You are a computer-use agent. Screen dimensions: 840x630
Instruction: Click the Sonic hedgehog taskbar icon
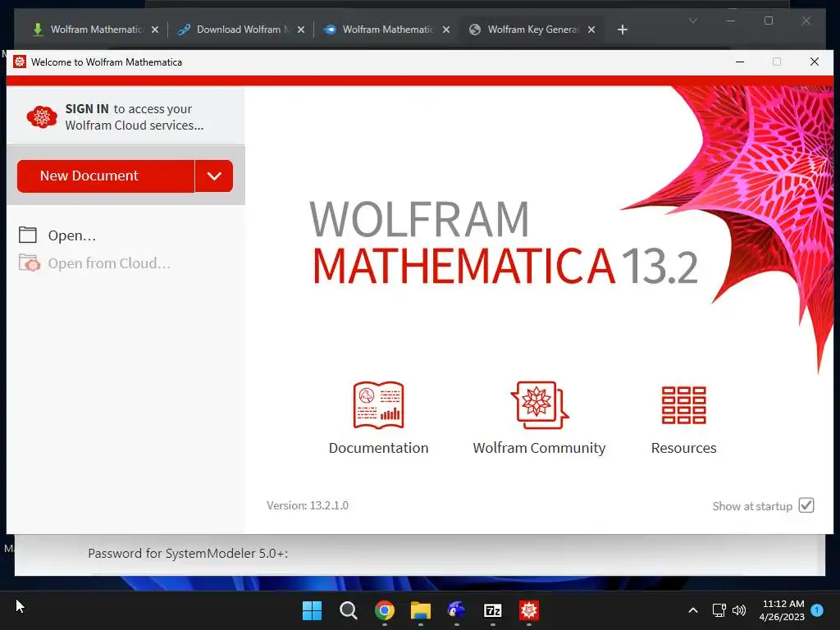coord(456,610)
